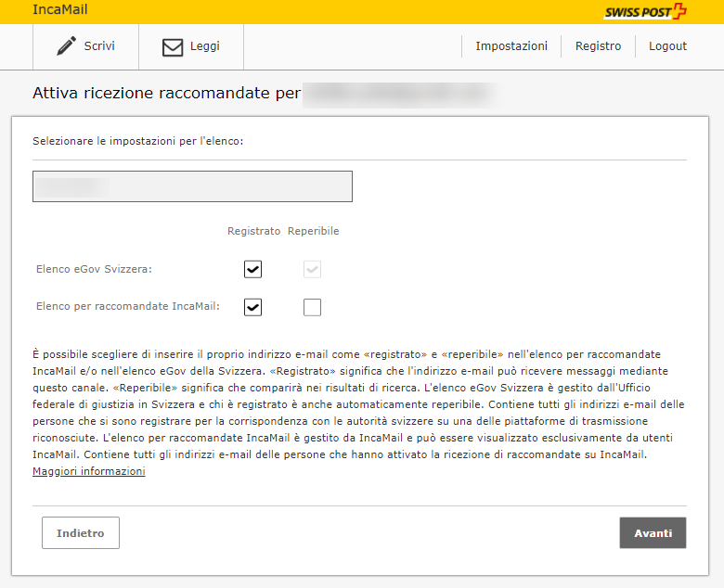
Task: Click the Swiss Post cross emblem
Action: (679, 12)
